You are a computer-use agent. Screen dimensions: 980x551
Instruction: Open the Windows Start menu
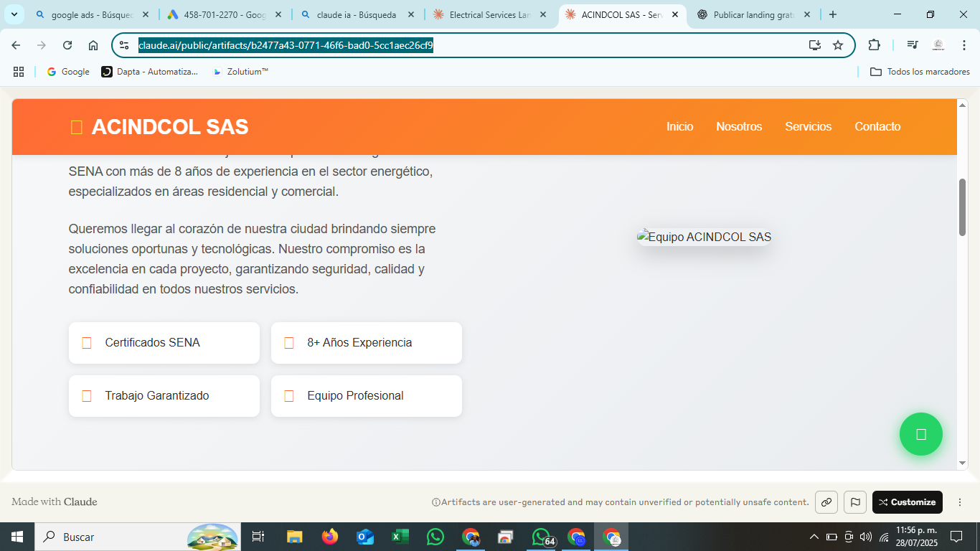(17, 537)
